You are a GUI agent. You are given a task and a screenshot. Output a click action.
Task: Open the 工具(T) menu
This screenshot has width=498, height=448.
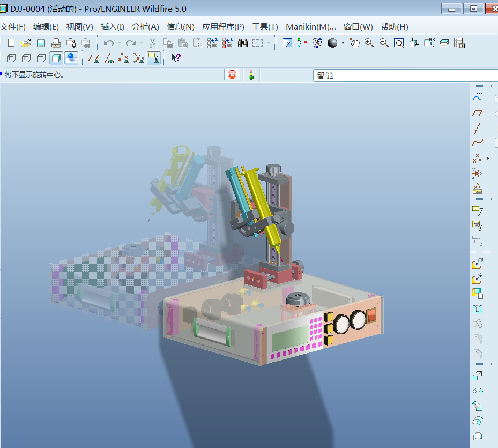(264, 26)
